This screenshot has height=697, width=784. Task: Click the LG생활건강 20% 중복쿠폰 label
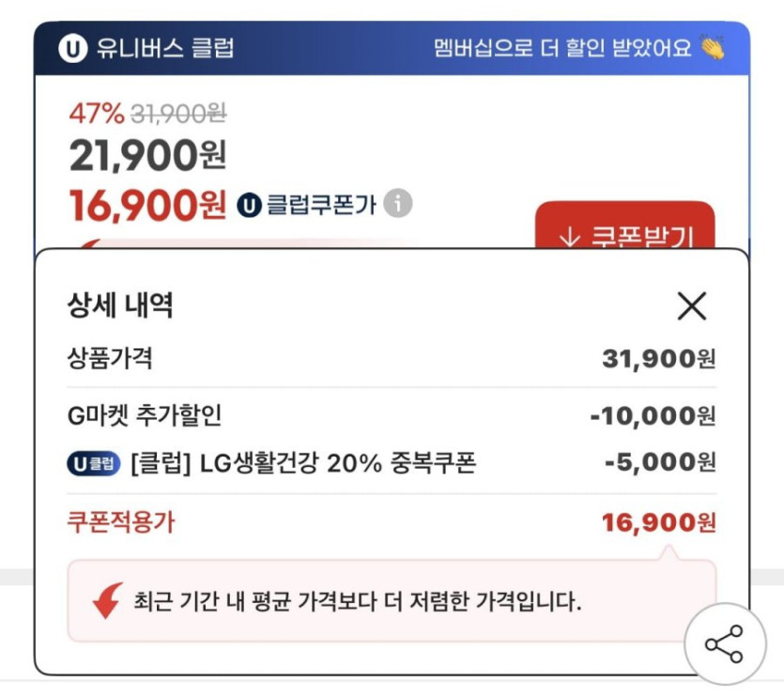click(x=303, y=463)
